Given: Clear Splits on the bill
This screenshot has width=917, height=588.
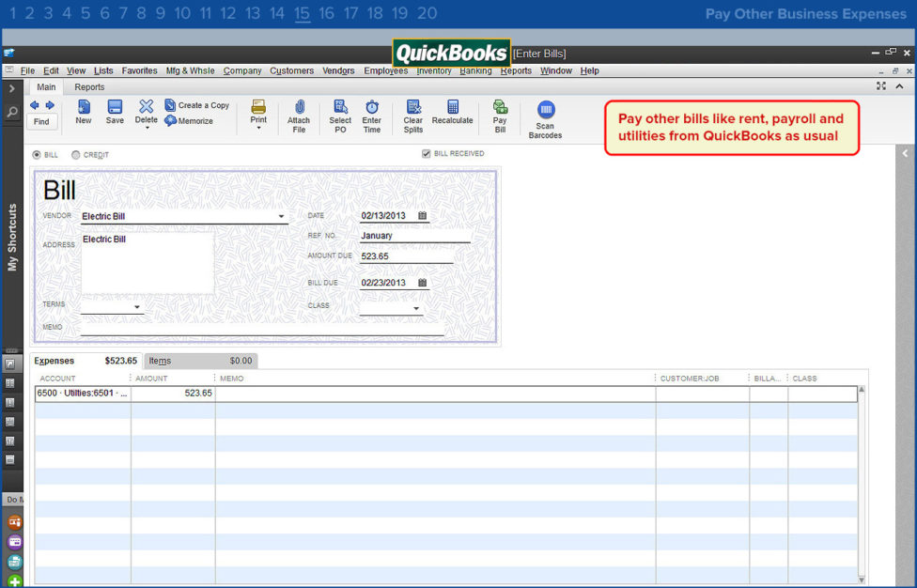Looking at the screenshot, I should [412, 116].
